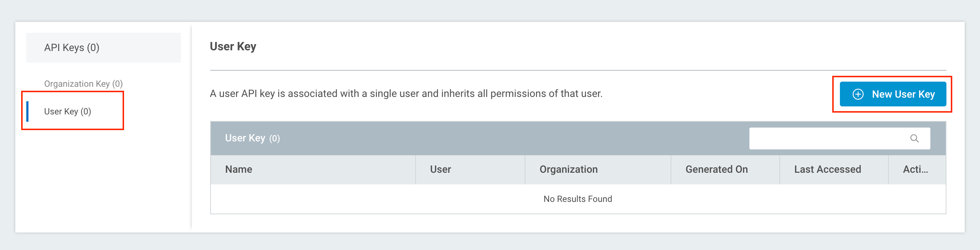Sort by the Name column header
Screen dimensions: 980x250
[239, 169]
